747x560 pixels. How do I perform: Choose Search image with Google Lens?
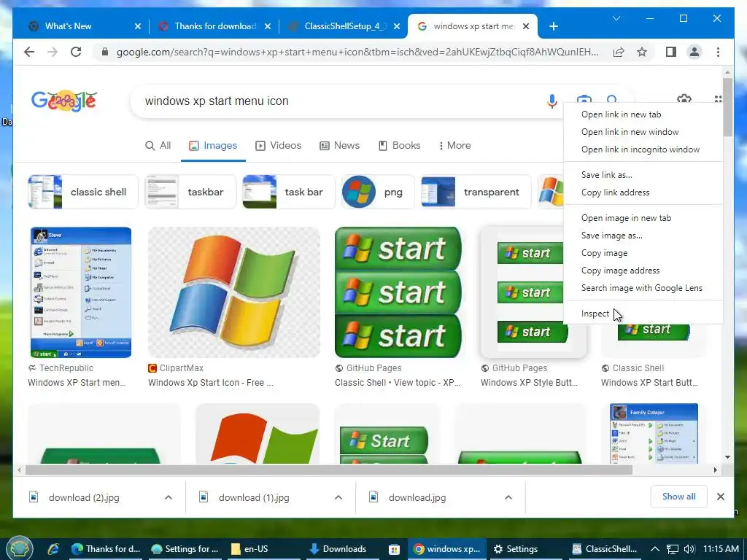click(x=643, y=288)
